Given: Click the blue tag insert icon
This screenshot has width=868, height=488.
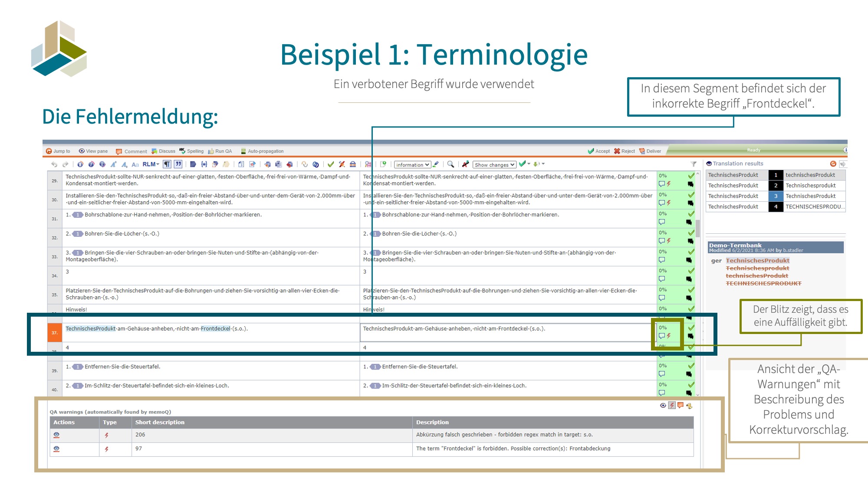Looking at the screenshot, I should coord(193,164).
